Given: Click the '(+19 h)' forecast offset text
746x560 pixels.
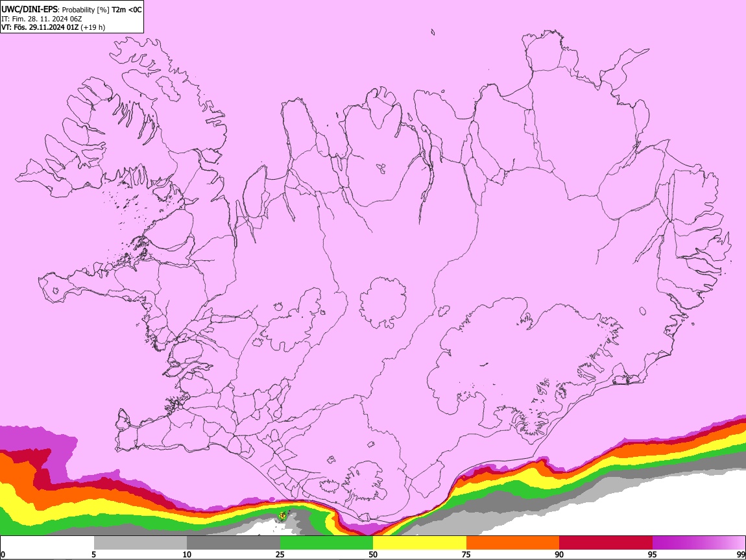Looking at the screenshot, I should (93, 27).
